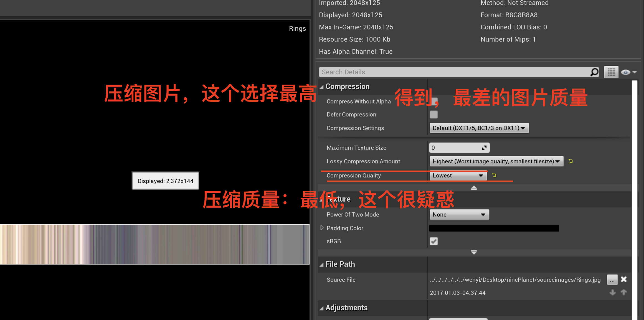644x320 pixels.
Task: Click the up arrow beside source timestamp
Action: [624, 292]
